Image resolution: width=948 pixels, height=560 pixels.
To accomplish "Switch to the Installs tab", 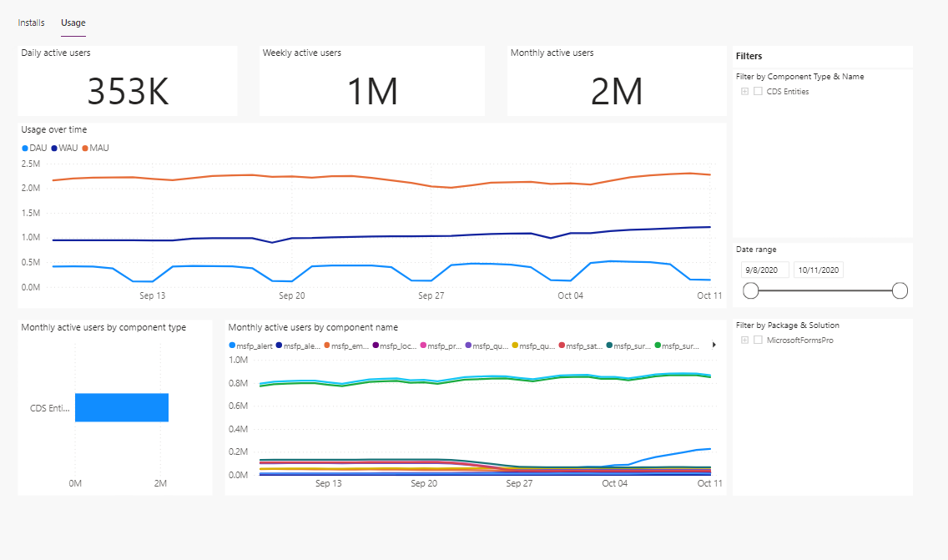I will pos(32,23).
